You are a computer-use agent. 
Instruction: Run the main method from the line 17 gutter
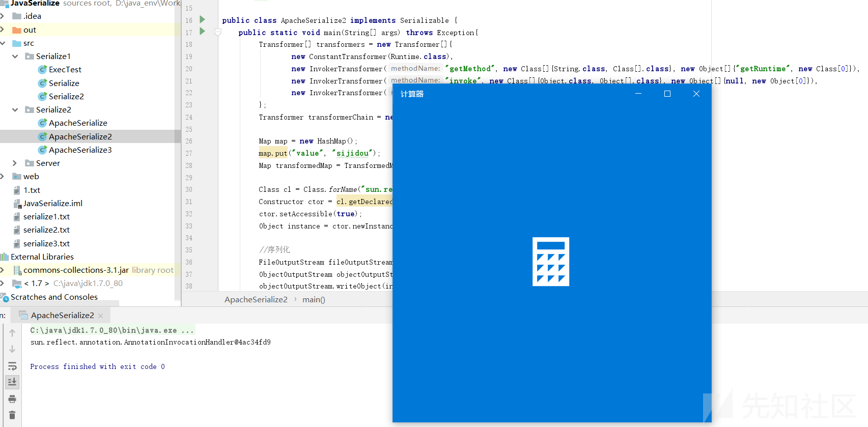click(x=202, y=32)
